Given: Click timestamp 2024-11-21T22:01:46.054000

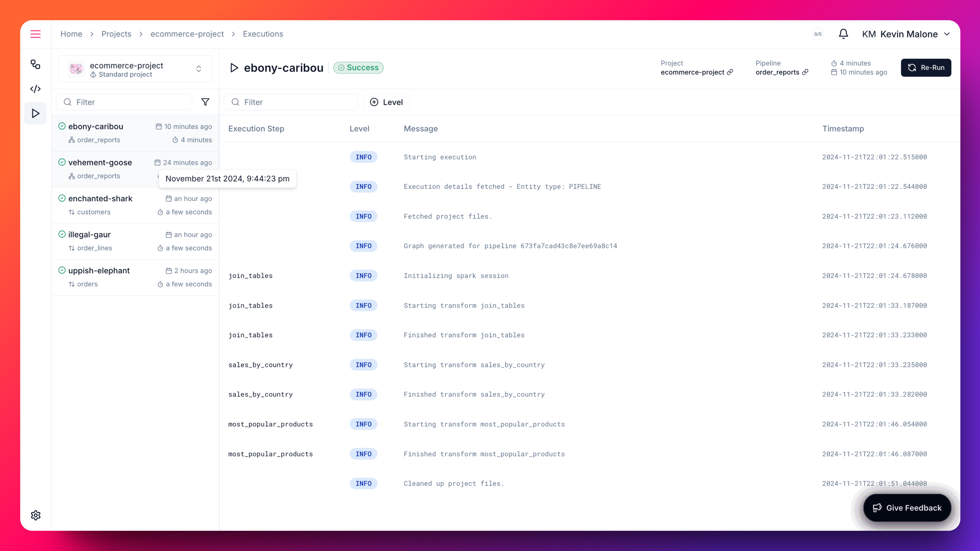Looking at the screenshot, I should pos(874,424).
